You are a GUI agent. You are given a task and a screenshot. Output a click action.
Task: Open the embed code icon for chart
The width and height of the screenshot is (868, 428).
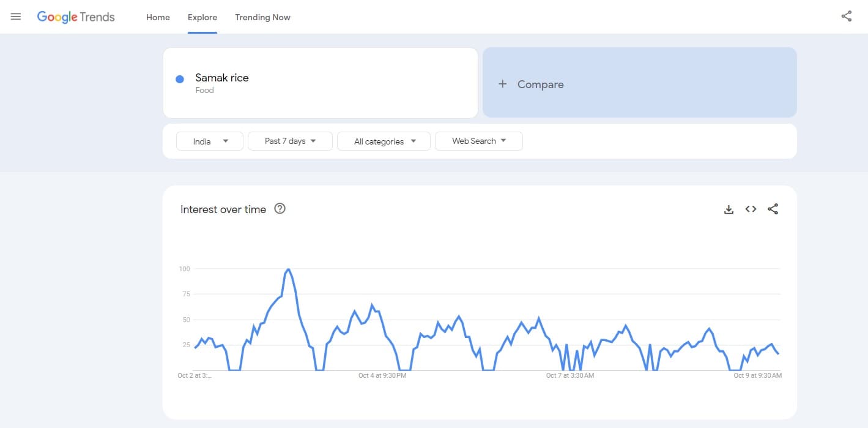[x=751, y=209]
